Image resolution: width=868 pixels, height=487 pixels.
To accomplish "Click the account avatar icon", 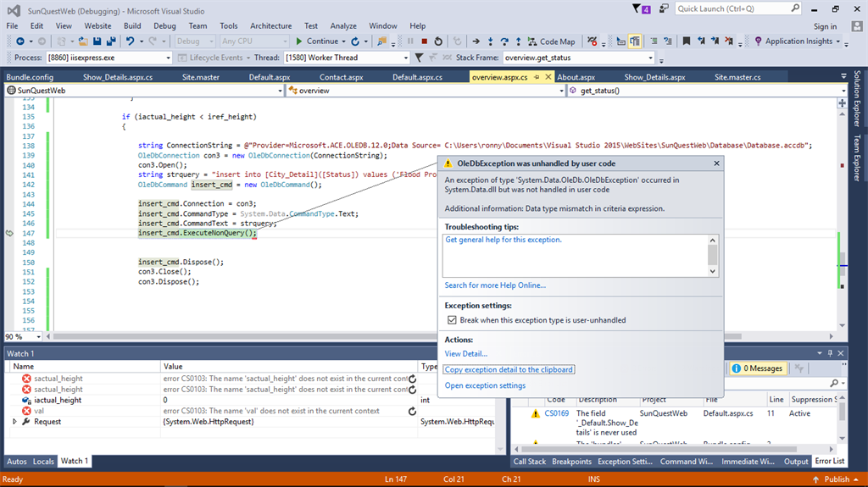I will (857, 26).
